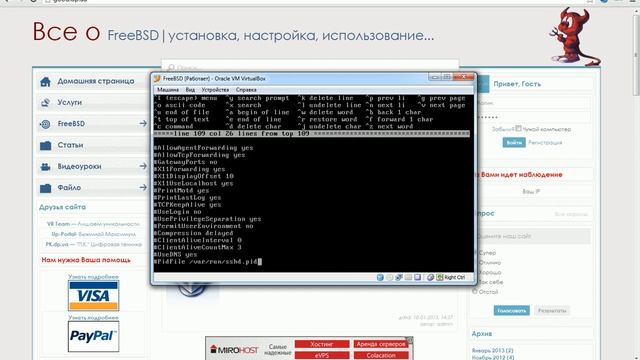Open the VR Team friends link

pyautogui.click(x=58, y=224)
